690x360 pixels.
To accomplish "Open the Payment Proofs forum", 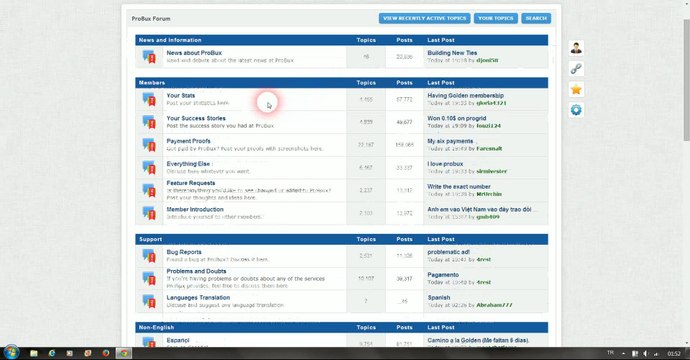I will point(188,141).
